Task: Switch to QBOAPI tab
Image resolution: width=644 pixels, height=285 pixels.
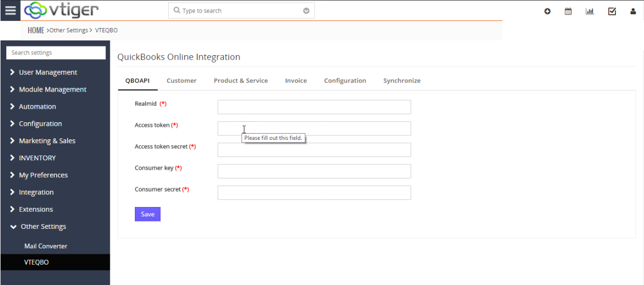Action: (137, 81)
